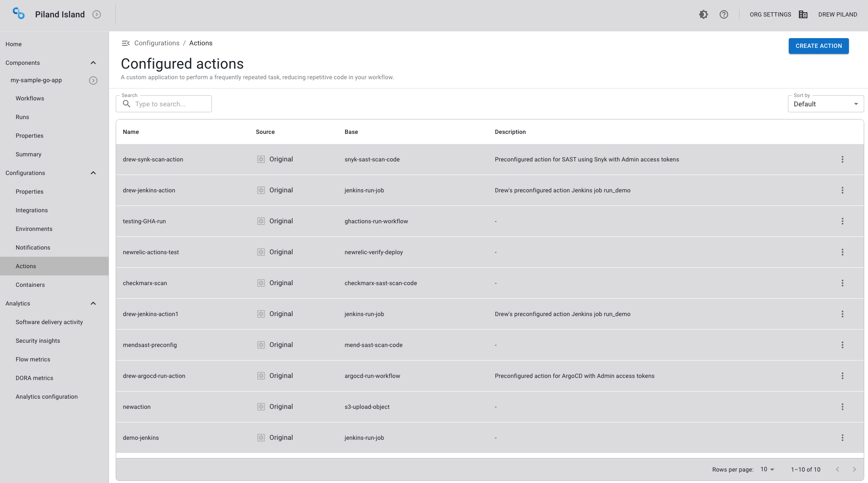Click the actions search input field
Viewport: 868px width, 483px height.
point(170,104)
